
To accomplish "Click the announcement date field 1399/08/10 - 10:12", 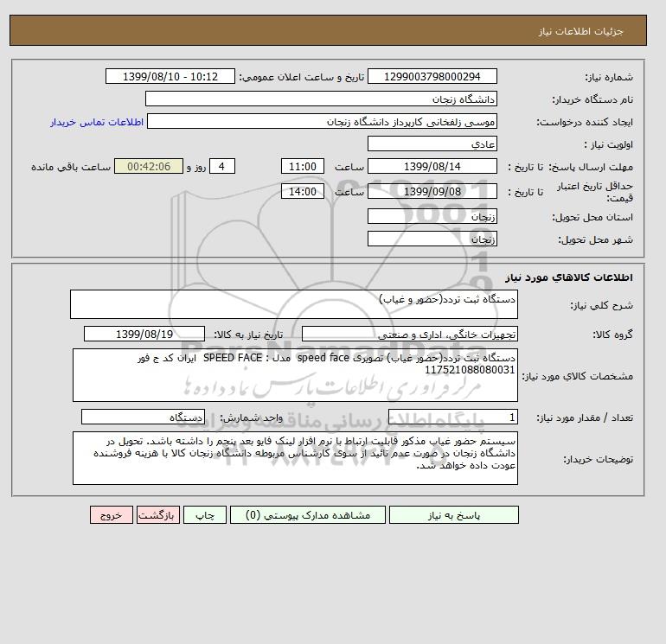I will click(170, 76).
